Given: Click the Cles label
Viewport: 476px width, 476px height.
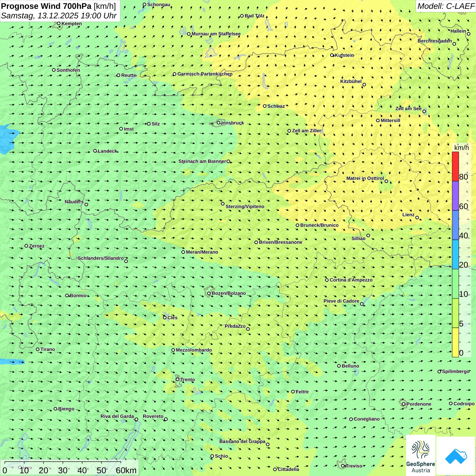Looking at the screenshot, I should (x=172, y=318).
